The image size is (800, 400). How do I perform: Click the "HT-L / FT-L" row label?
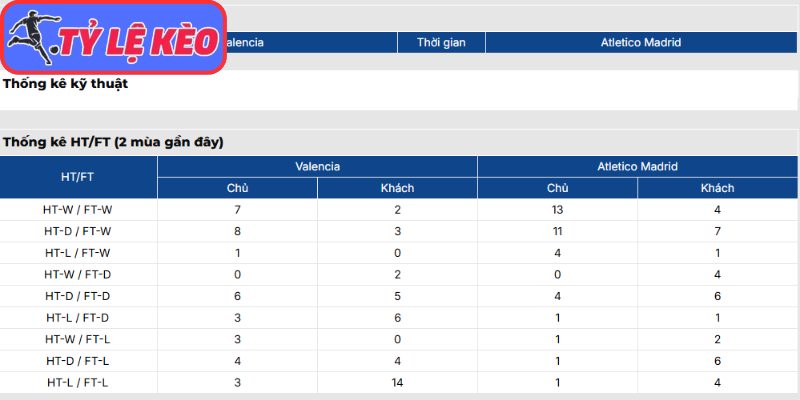tap(78, 383)
